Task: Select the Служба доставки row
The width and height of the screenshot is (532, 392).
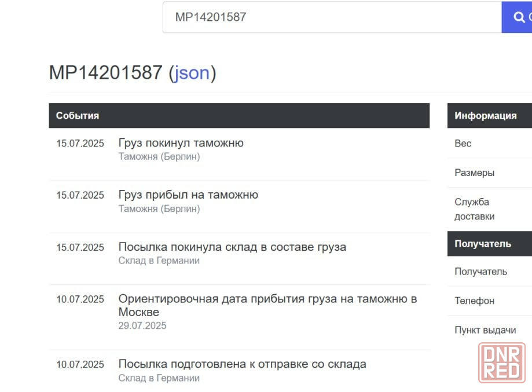Action: coord(474,209)
